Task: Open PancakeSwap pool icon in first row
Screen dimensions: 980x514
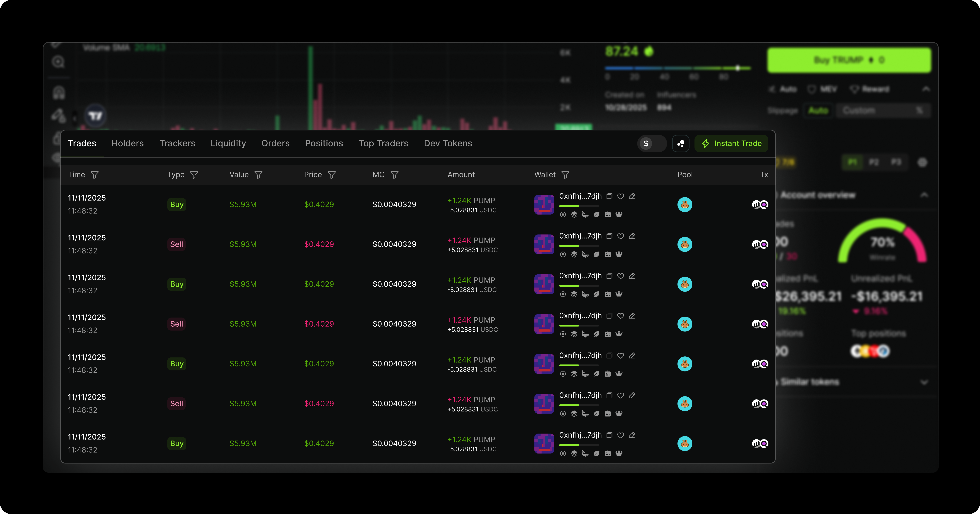Action: (684, 205)
